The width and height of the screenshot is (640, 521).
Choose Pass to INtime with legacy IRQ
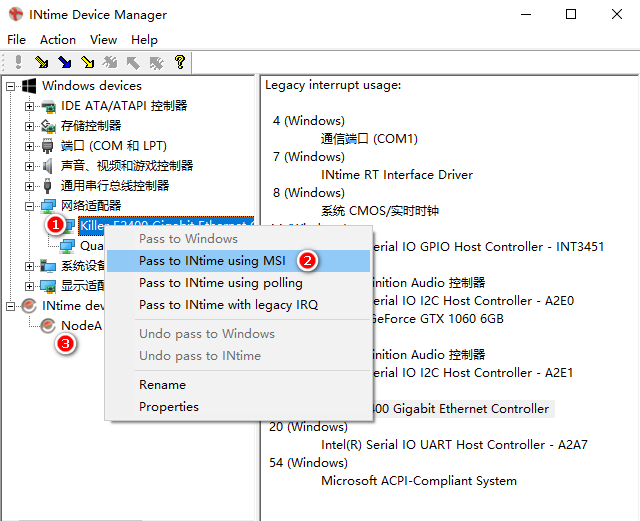tap(238, 305)
